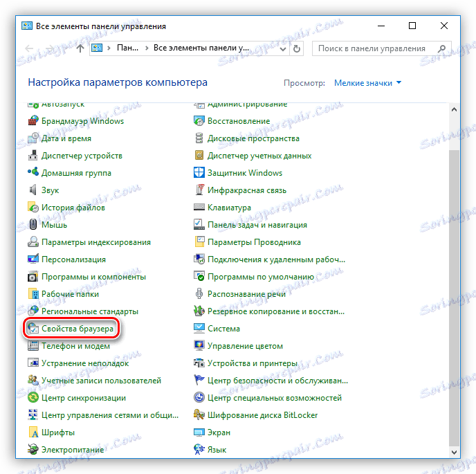Open the Мелкие значки view dropdown
Screen dimensions: 476x474
[x=367, y=83]
